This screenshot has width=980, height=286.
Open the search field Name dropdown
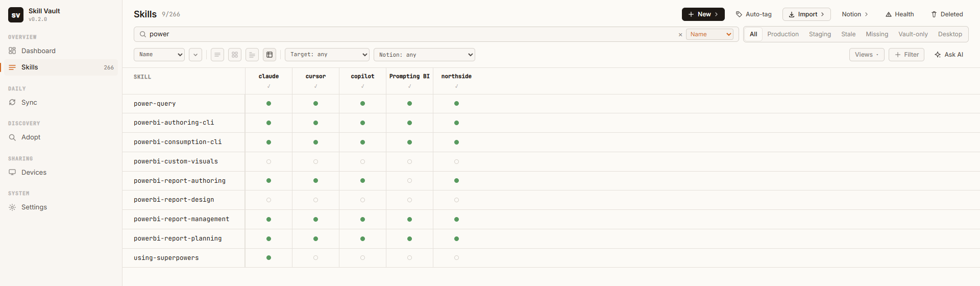709,34
